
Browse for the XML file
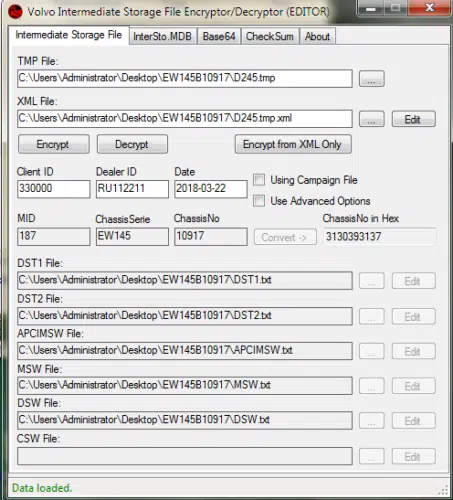372,119
